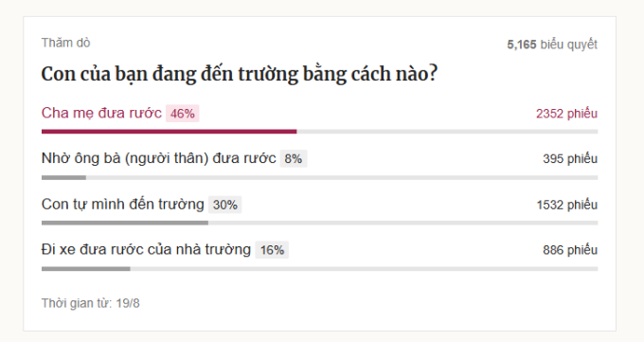The width and height of the screenshot is (644, 342).
Task: Choose 'Nhờ ông bà (người thân) đưa rước' option
Action: click(x=158, y=158)
